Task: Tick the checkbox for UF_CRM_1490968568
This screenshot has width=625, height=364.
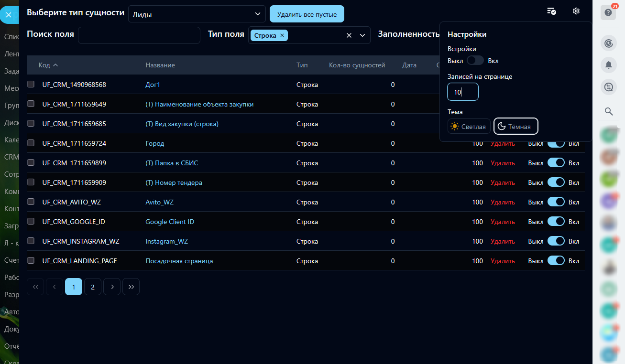Action: (x=31, y=85)
